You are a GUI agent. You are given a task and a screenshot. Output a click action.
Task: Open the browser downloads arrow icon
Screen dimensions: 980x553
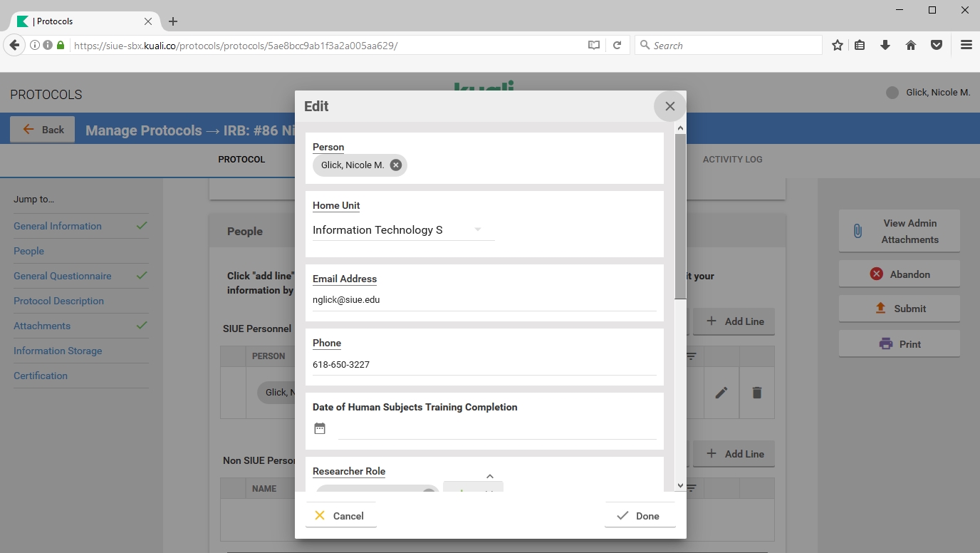click(x=885, y=45)
